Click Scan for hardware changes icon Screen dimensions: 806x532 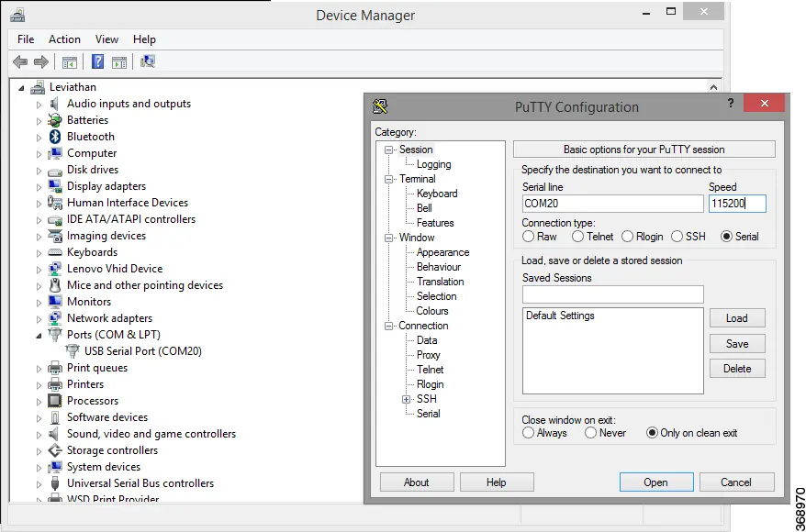pos(148,62)
